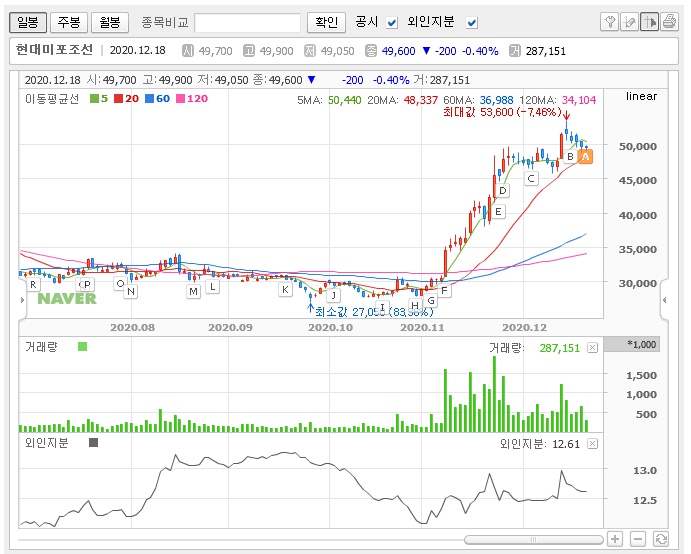This screenshot has width=691, height=554.
Task: Open disclosure marker C on chart
Action: tap(531, 178)
